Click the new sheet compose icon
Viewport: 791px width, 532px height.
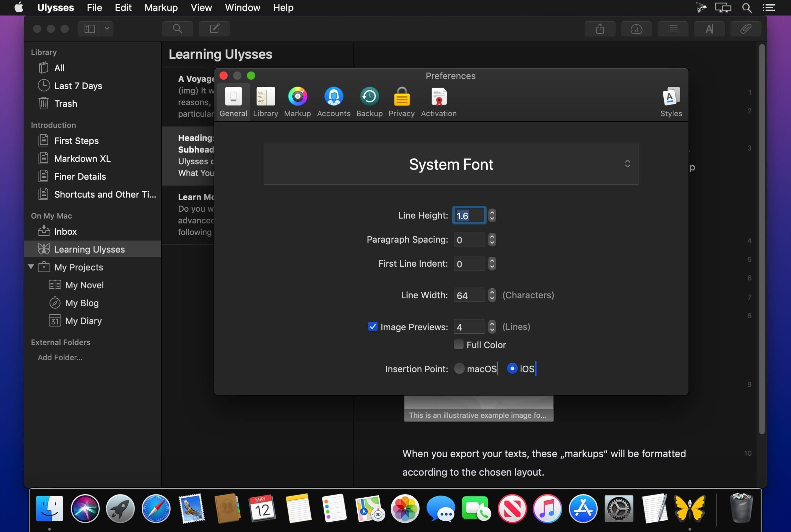click(214, 29)
